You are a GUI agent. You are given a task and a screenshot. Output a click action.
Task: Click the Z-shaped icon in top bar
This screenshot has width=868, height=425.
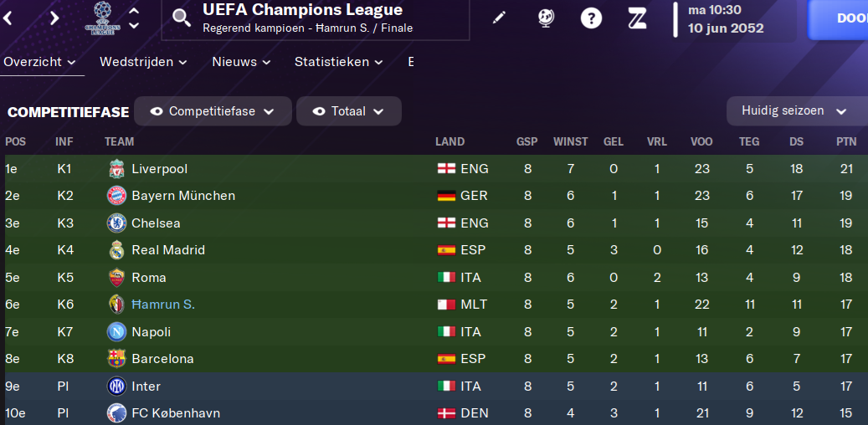coord(639,18)
